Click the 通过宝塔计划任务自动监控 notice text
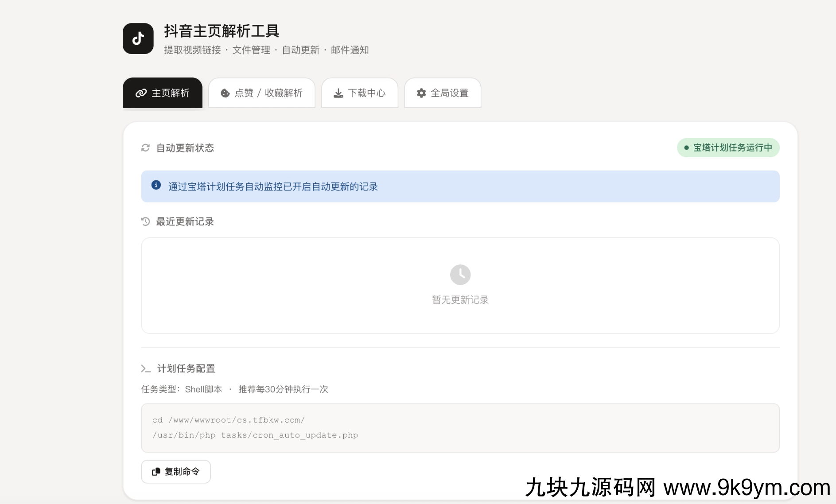The image size is (836, 504). (x=273, y=187)
